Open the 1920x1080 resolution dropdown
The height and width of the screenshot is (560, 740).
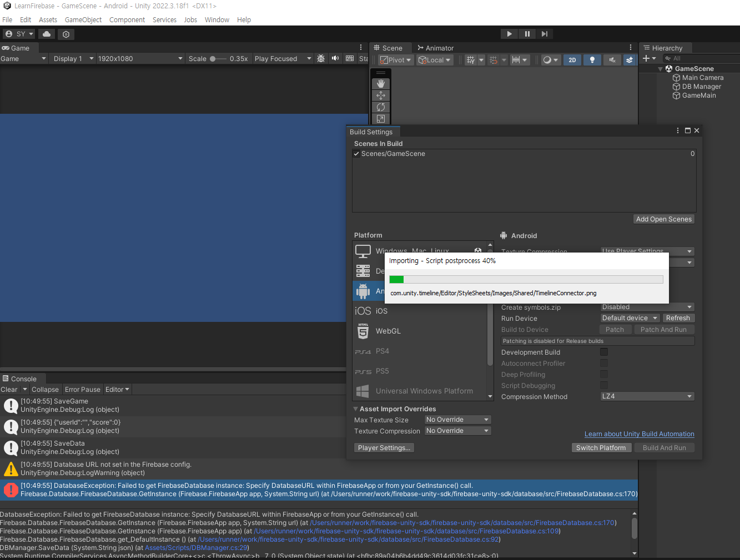coord(140,59)
